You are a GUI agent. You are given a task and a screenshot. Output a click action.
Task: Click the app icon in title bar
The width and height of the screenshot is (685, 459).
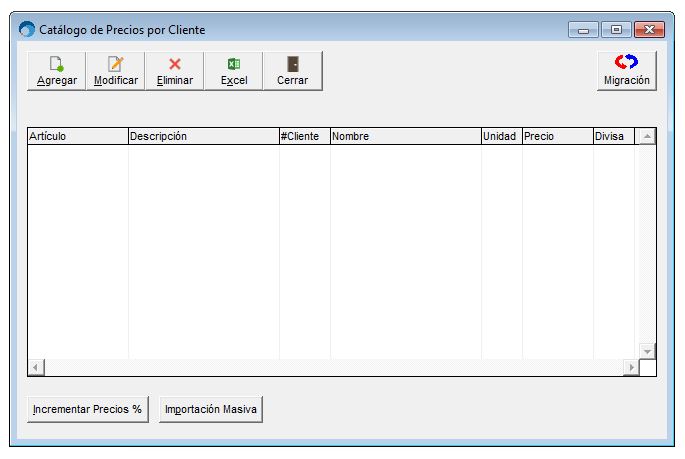pyautogui.click(x=27, y=30)
